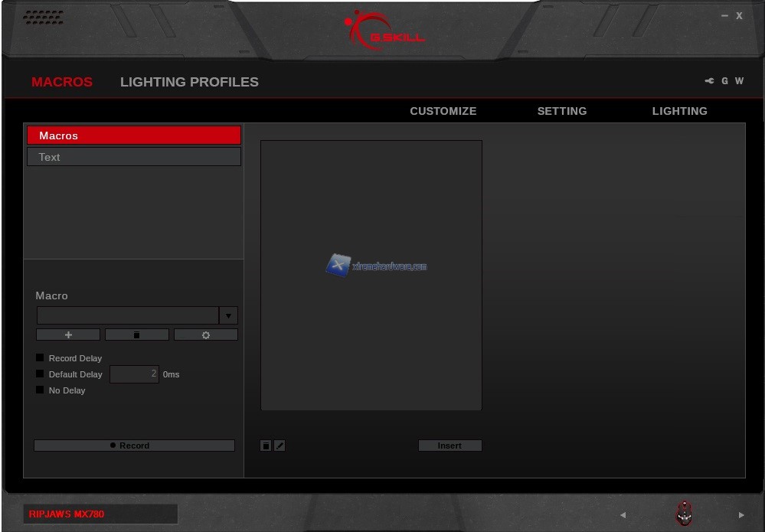Click the previous device left arrow
The image size is (765, 532).
point(623,515)
